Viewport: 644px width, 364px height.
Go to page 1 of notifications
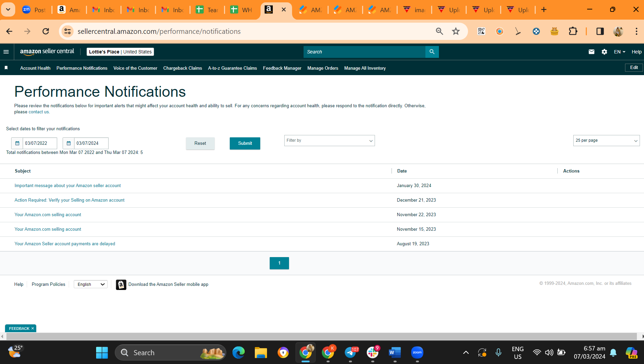click(x=279, y=263)
